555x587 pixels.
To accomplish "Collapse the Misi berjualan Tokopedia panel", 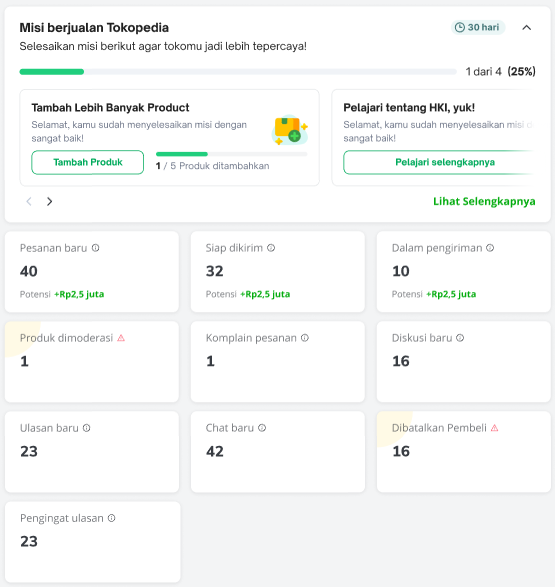I will click(x=527, y=27).
